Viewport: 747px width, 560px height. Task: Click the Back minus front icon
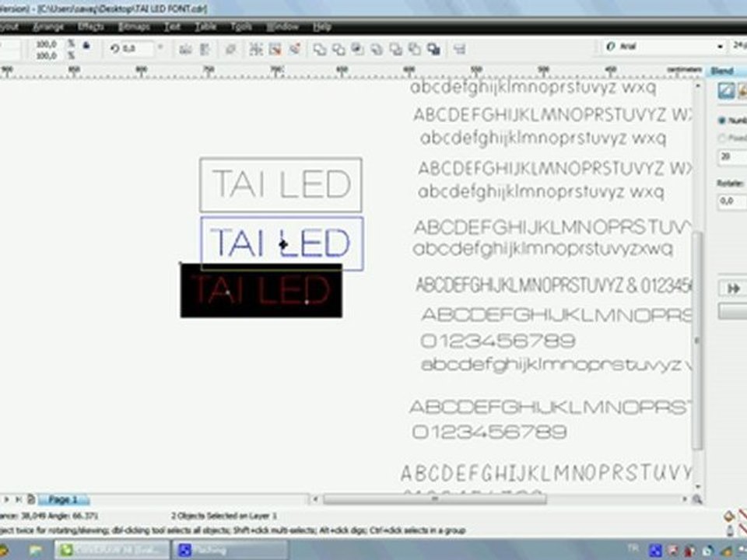click(x=415, y=49)
